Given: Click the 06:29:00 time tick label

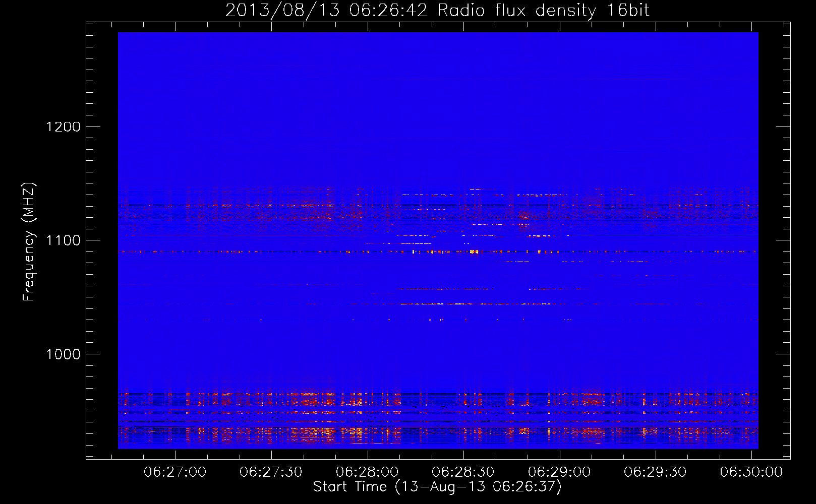Looking at the screenshot, I should point(559,472).
